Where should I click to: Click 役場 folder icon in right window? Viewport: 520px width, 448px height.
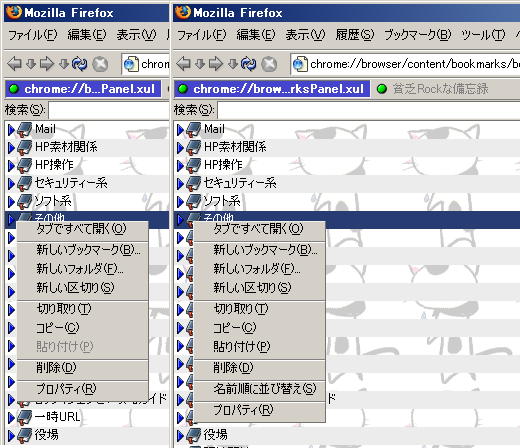(x=194, y=435)
